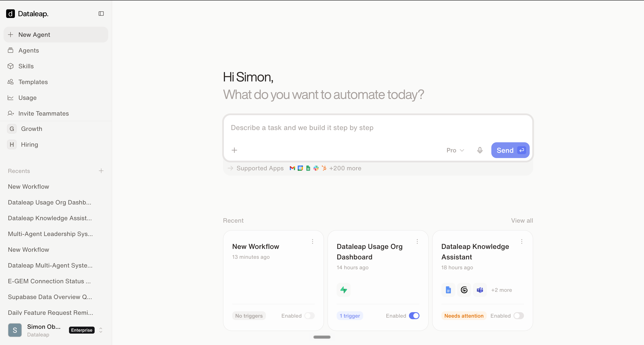Click the S avatar for Simon
Viewport: 644px width, 345px height.
tap(15, 330)
